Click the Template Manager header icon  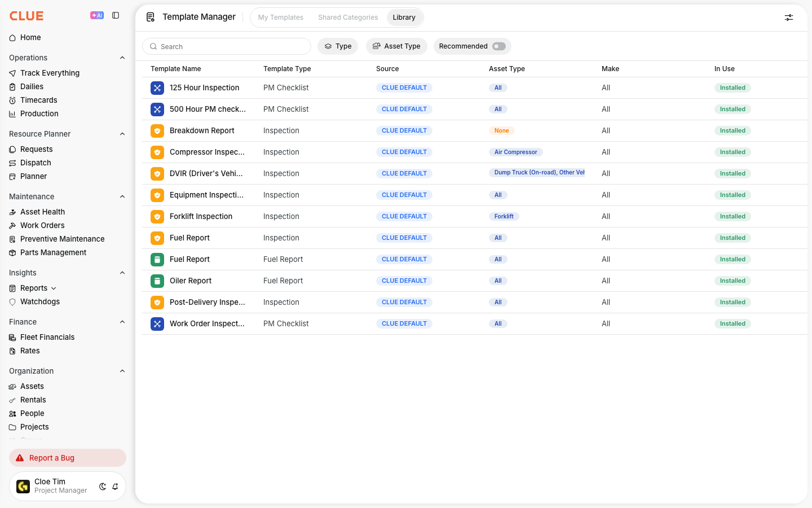[x=151, y=17]
